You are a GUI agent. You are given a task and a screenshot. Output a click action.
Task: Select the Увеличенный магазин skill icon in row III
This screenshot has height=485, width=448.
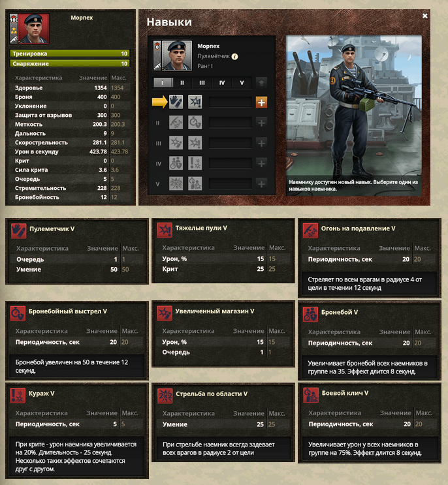(176, 142)
